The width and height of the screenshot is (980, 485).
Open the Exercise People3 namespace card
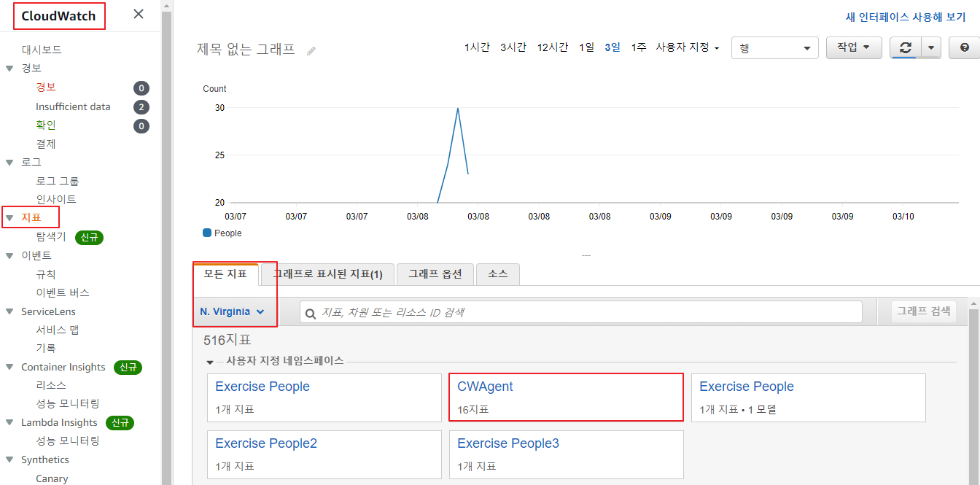(x=567, y=454)
